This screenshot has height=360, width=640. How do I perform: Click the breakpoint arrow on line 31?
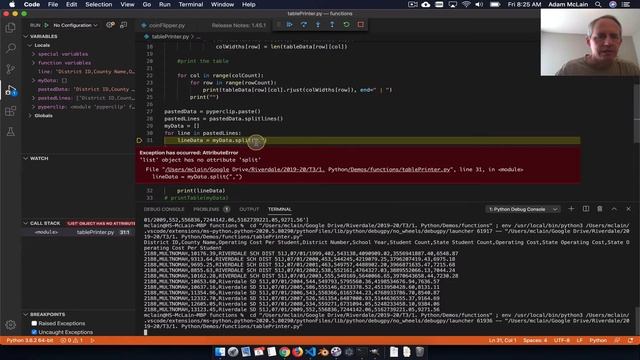(140, 140)
